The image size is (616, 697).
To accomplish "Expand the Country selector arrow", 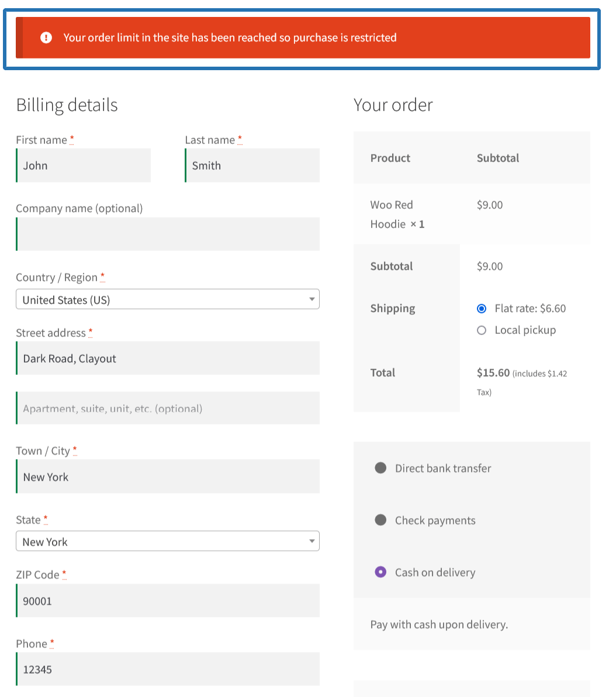I will coord(312,299).
